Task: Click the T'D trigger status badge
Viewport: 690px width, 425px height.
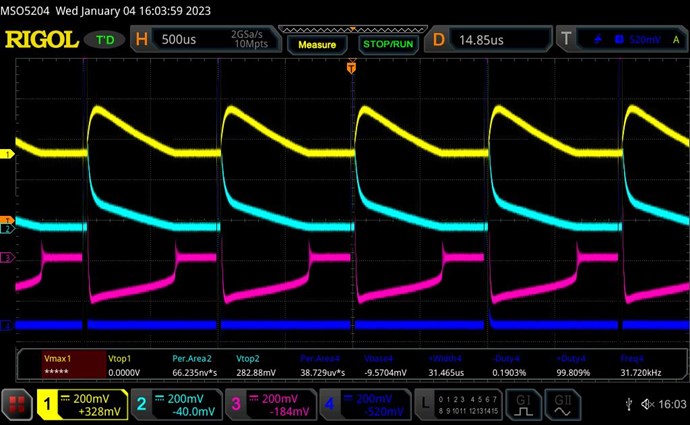Action: [105, 40]
